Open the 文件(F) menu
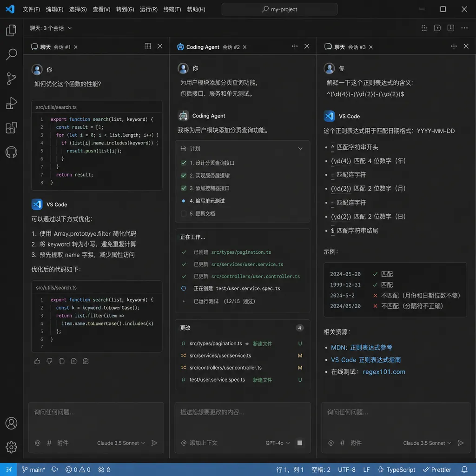Image resolution: width=476 pixels, height=476 pixels. [x=31, y=9]
